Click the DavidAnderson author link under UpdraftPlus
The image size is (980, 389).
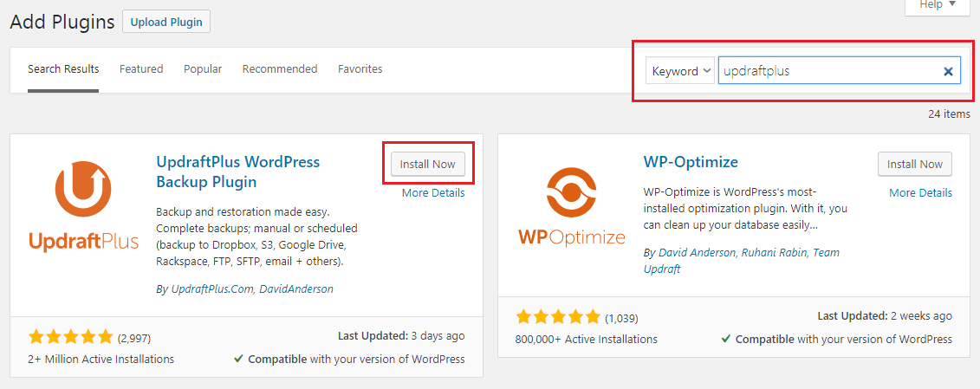[x=296, y=289]
